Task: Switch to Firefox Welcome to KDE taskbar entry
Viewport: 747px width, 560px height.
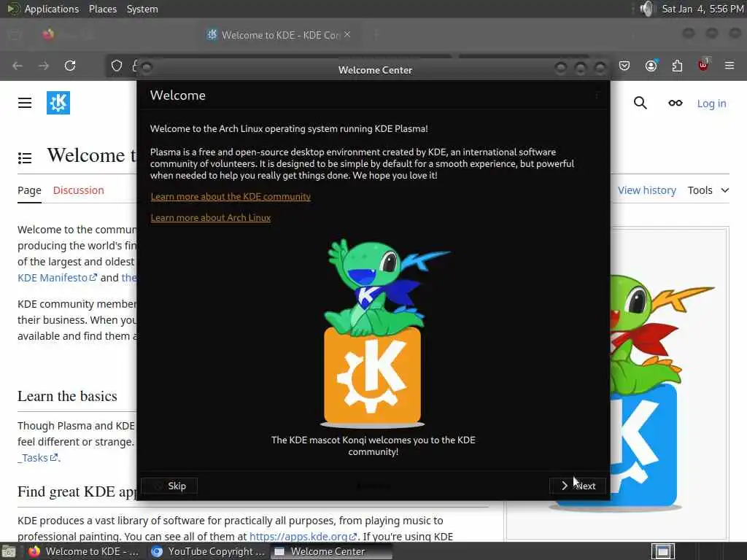Action: [84, 551]
